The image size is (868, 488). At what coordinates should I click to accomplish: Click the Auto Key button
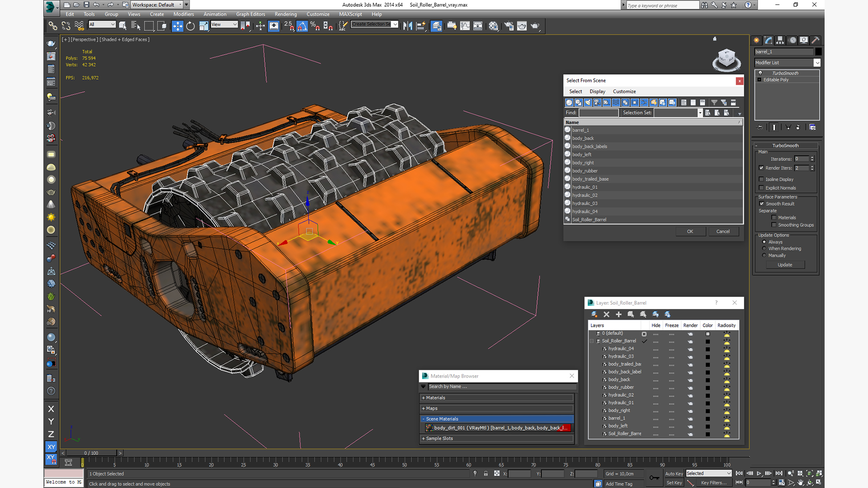tap(674, 474)
